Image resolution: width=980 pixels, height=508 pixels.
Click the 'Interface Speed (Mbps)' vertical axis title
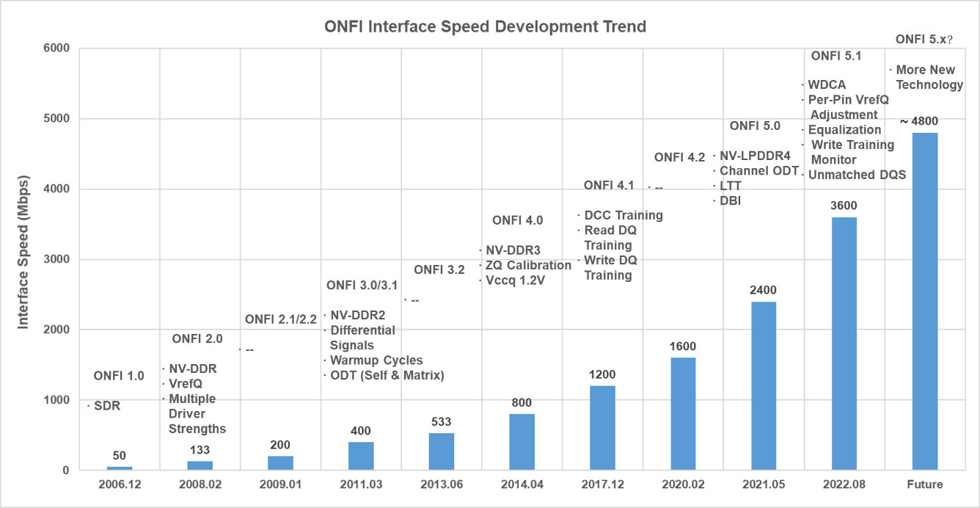tap(23, 252)
